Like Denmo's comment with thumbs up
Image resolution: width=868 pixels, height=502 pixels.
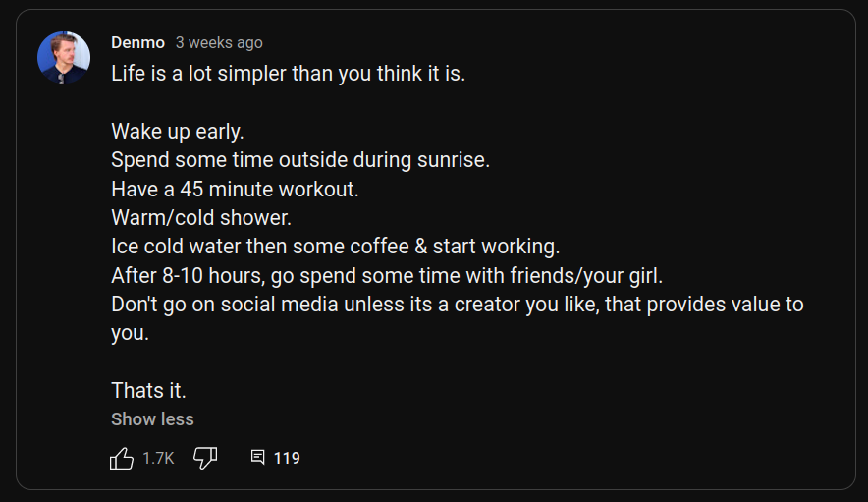pos(122,458)
